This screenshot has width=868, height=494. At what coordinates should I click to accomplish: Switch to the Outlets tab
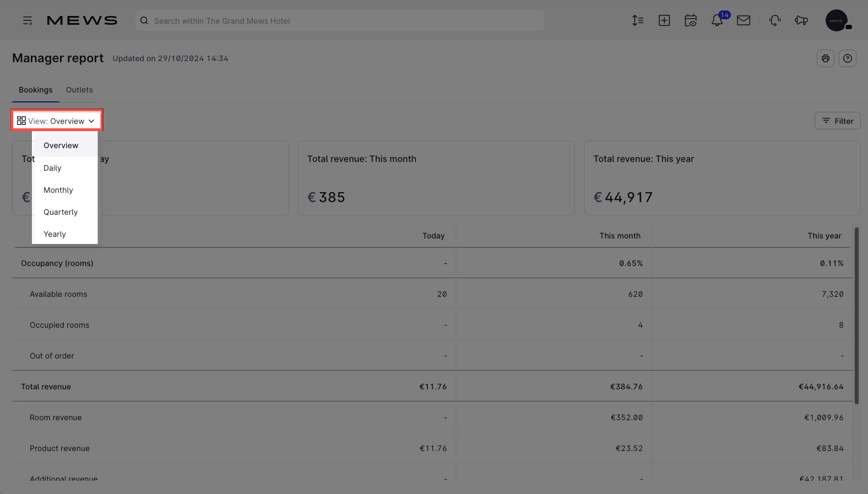79,90
